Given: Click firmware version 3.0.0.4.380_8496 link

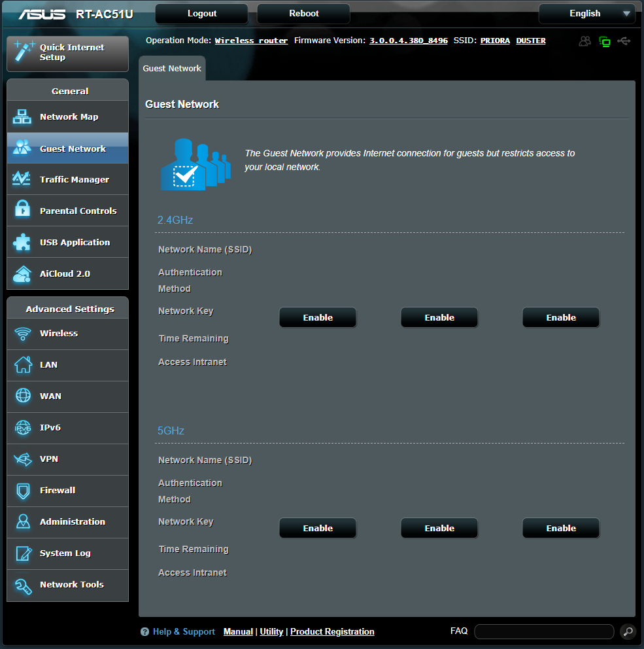Looking at the screenshot, I should (408, 41).
